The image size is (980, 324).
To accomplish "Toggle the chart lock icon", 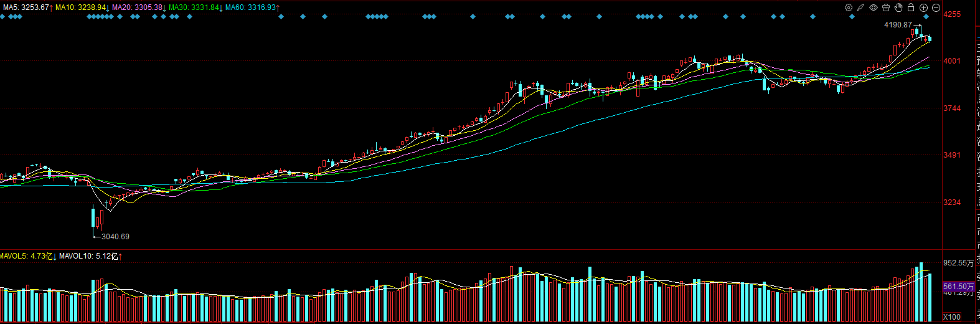I will [911, 7].
